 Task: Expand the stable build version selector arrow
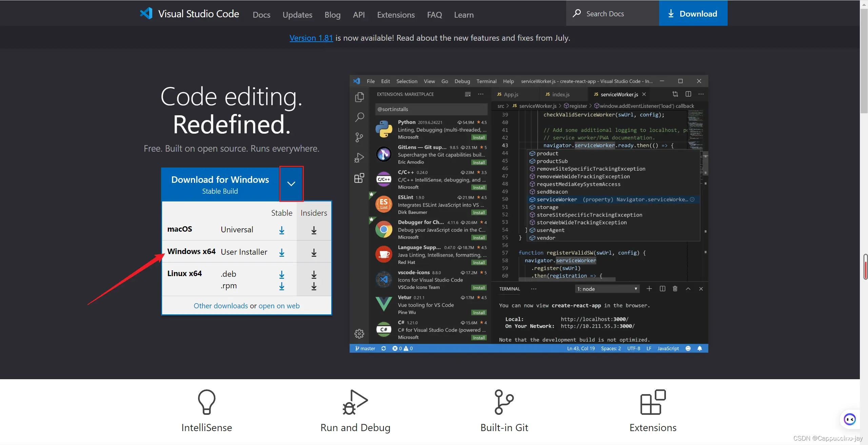coord(291,183)
